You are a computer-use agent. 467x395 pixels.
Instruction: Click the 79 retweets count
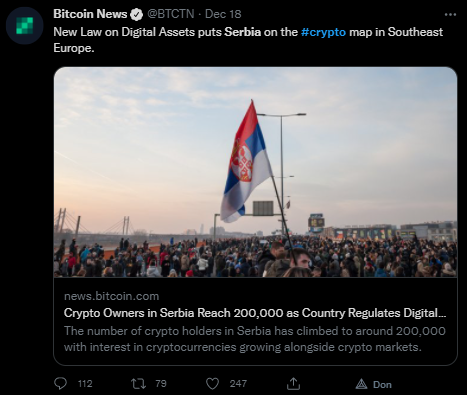[x=161, y=384]
